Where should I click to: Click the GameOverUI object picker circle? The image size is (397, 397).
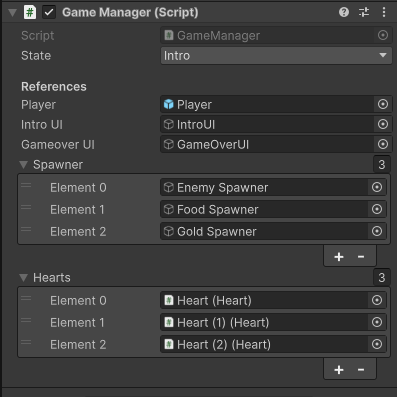(x=383, y=144)
